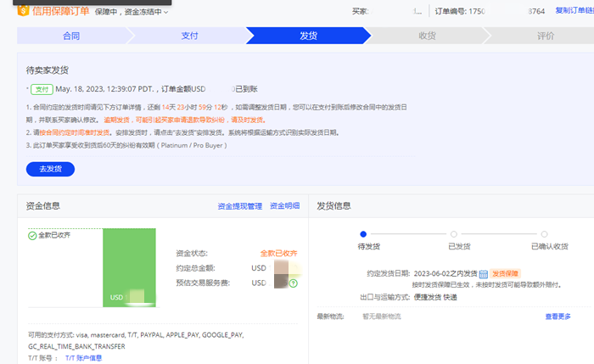This screenshot has height=364, width=594.
Task: Click the green check icon next to 全款已收齐
Action: (32, 235)
